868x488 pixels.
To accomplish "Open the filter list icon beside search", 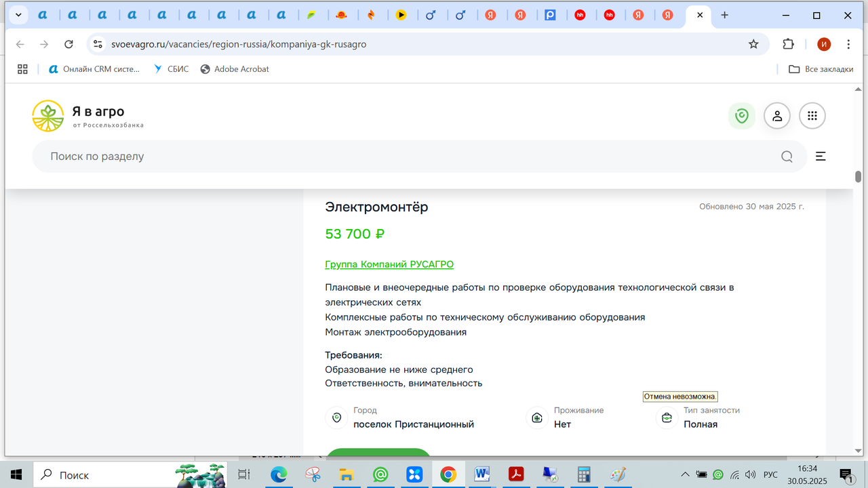I will pos(821,157).
